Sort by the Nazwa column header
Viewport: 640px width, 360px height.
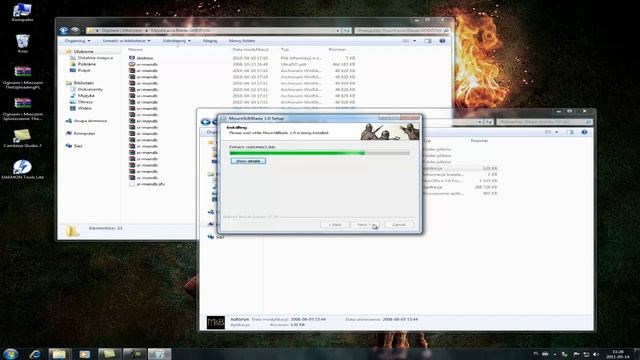[x=135, y=49]
